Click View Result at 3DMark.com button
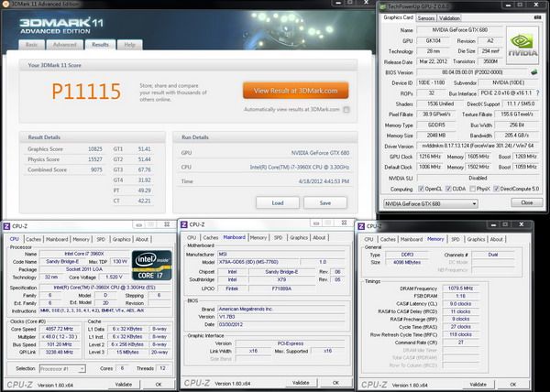This screenshot has height=392, width=550. (296, 91)
